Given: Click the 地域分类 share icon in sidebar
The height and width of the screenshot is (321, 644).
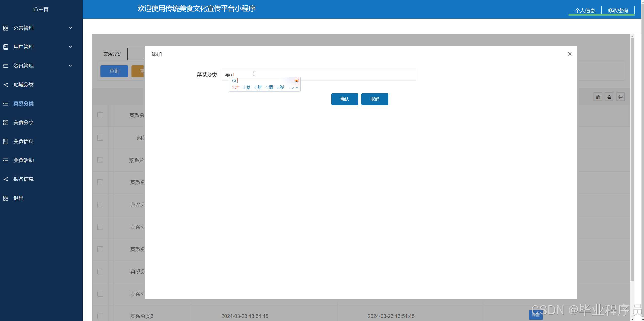Looking at the screenshot, I should [x=6, y=85].
